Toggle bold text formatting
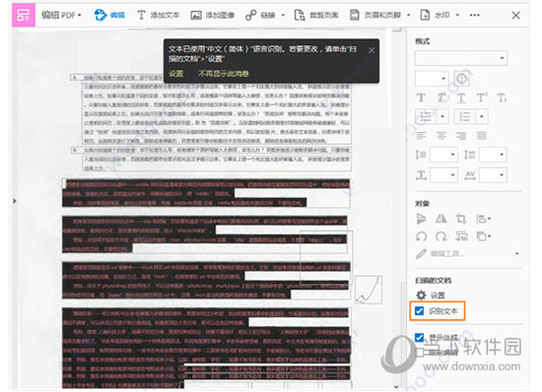The width and height of the screenshot is (542, 392). click(x=421, y=98)
